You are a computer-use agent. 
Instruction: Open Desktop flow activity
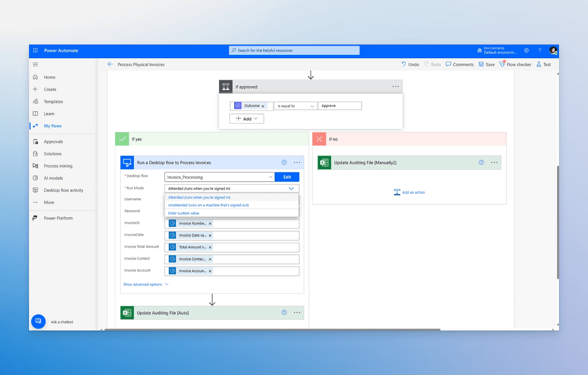(x=63, y=190)
